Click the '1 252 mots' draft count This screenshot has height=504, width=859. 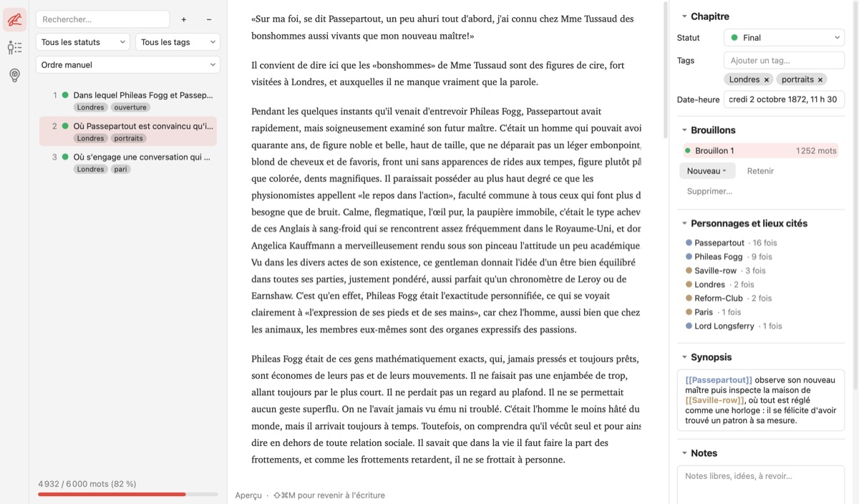tap(816, 150)
